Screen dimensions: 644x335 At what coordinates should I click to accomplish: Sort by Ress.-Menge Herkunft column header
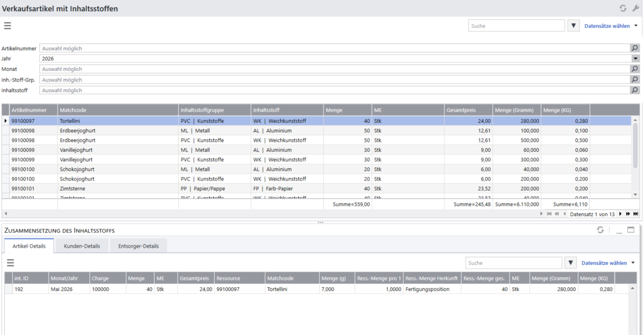[432, 278]
